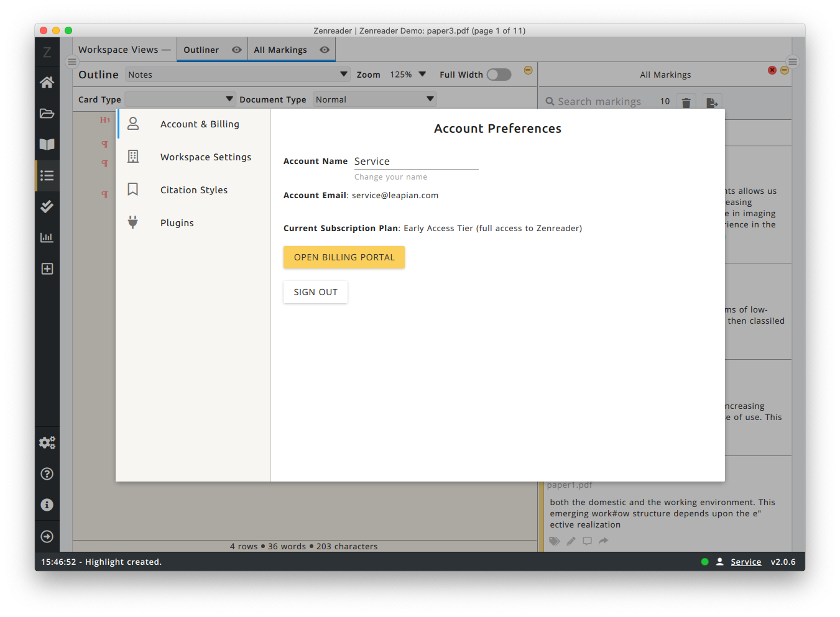
Task: Open the settings gears sidebar icon
Action: (47, 442)
